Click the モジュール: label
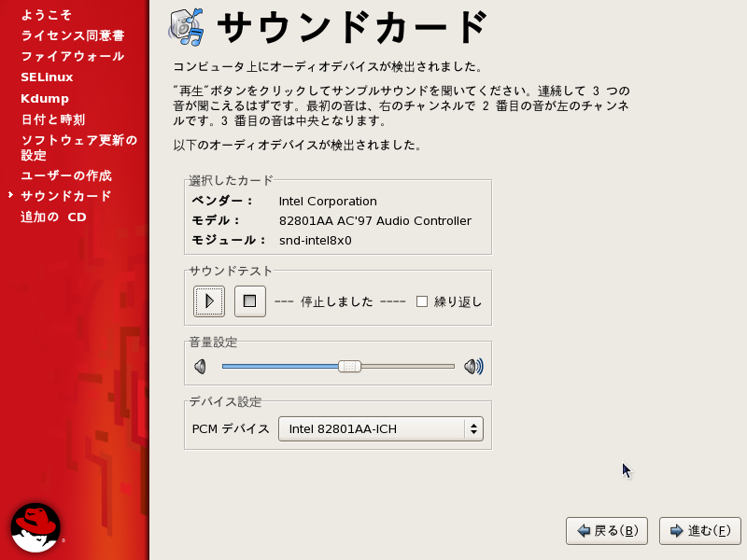Image resolution: width=747 pixels, height=560 pixels. 229,240
